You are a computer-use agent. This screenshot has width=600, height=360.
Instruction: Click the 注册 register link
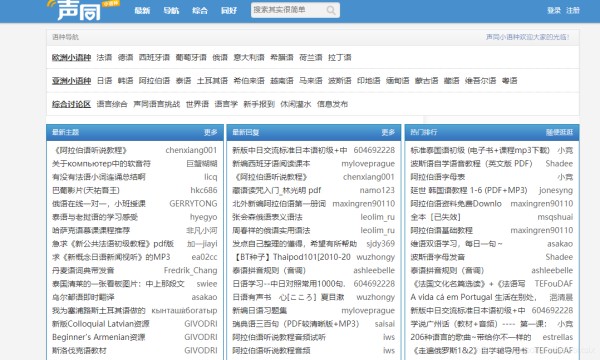573,11
